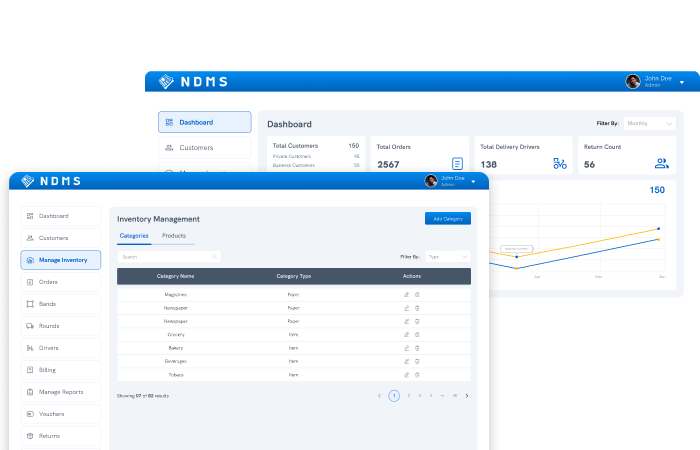The image size is (700, 450).
Task: Expand John Doe menu in front window
Action: click(473, 181)
